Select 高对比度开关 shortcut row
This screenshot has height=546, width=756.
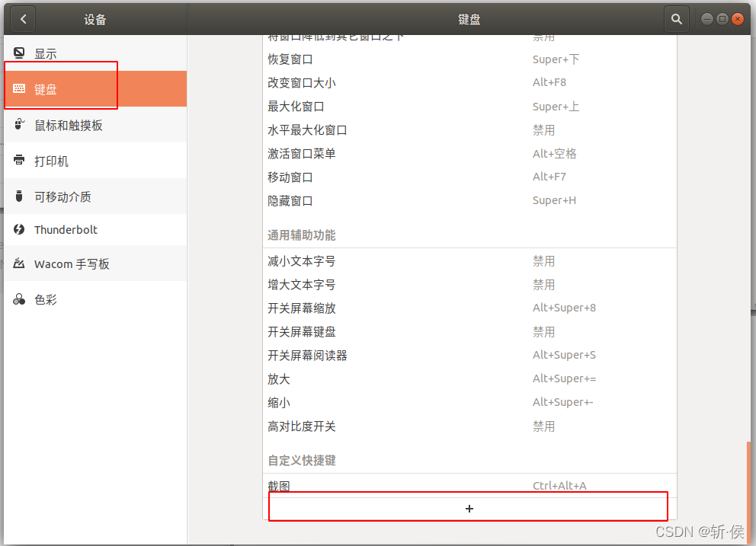pos(469,426)
